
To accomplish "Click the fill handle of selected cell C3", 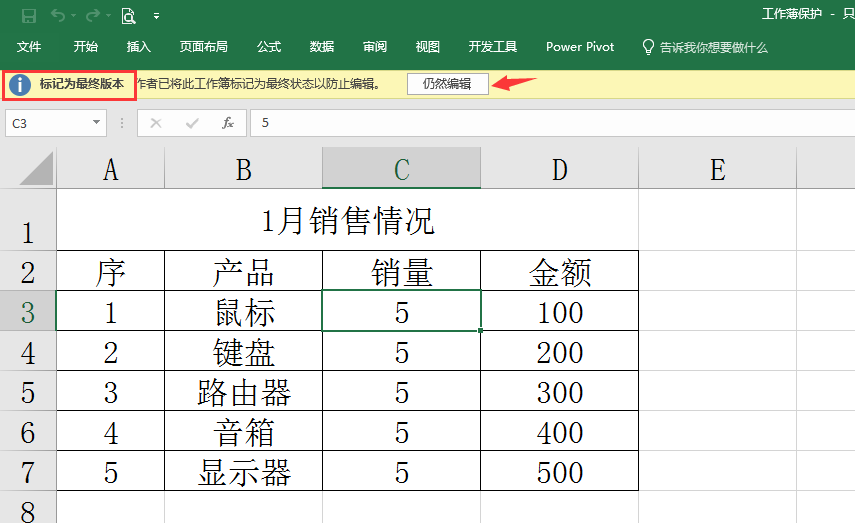I will tap(480, 330).
